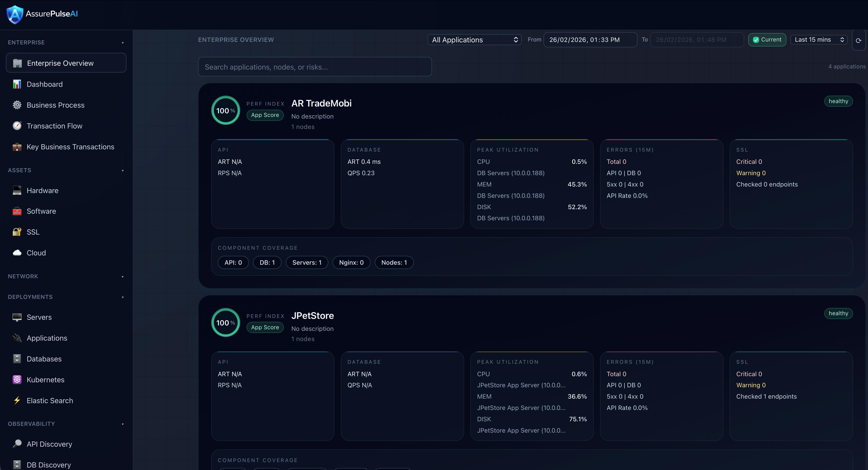Toggle the Current time checkbox
This screenshot has width=868, height=470.
pos(756,39)
